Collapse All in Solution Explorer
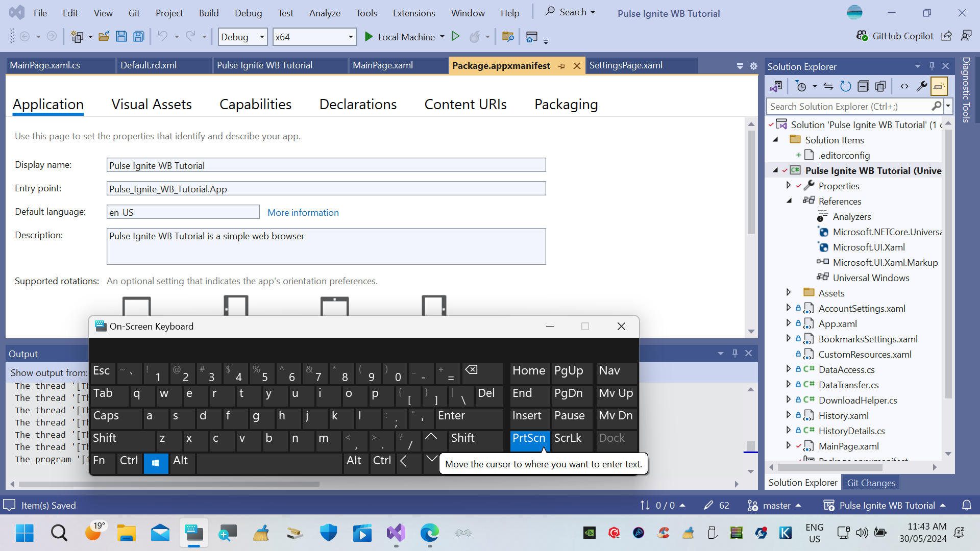 point(863,86)
